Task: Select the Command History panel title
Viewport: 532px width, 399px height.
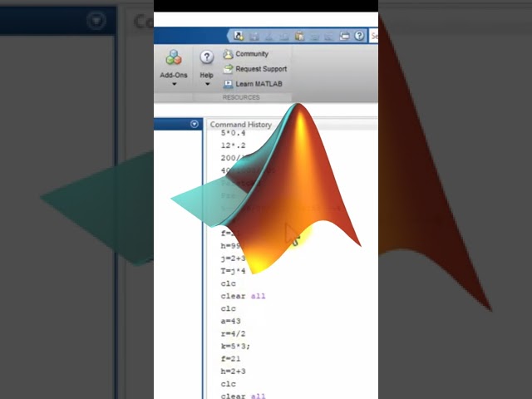Action: pos(241,125)
